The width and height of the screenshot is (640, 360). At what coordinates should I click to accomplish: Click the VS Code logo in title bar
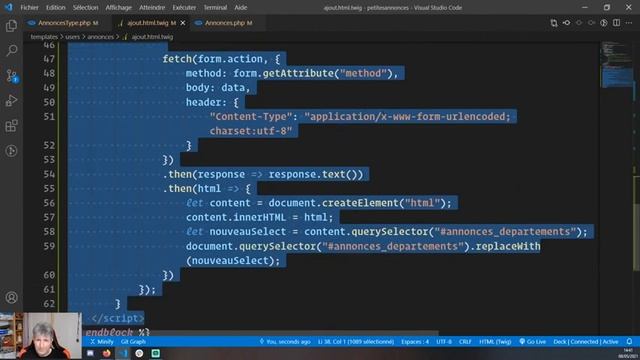pyautogui.click(x=9, y=7)
